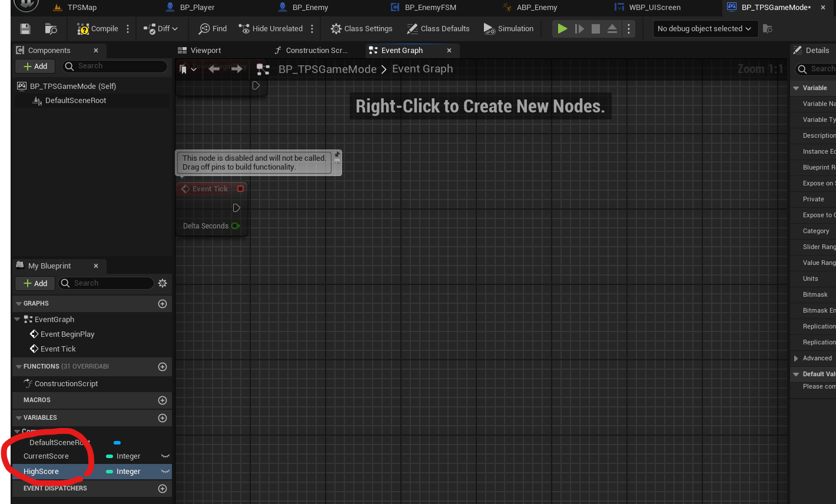The image size is (836, 504).
Task: Open Class Settings
Action: pyautogui.click(x=361, y=29)
